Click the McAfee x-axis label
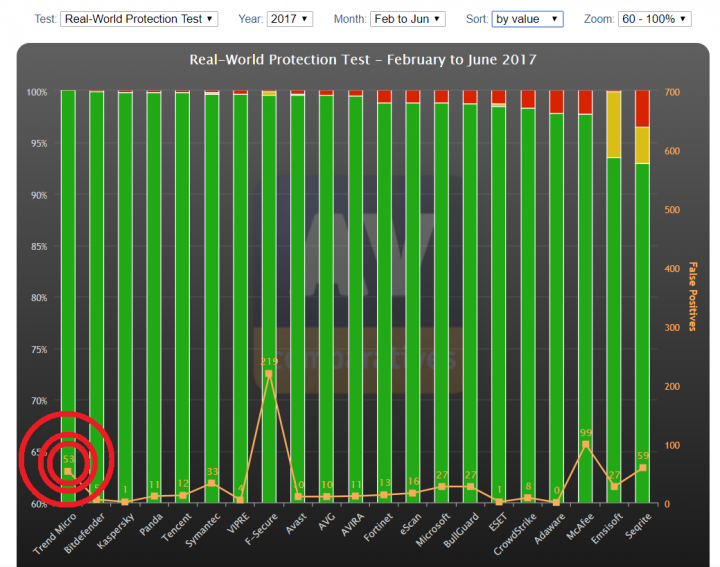 580,526
